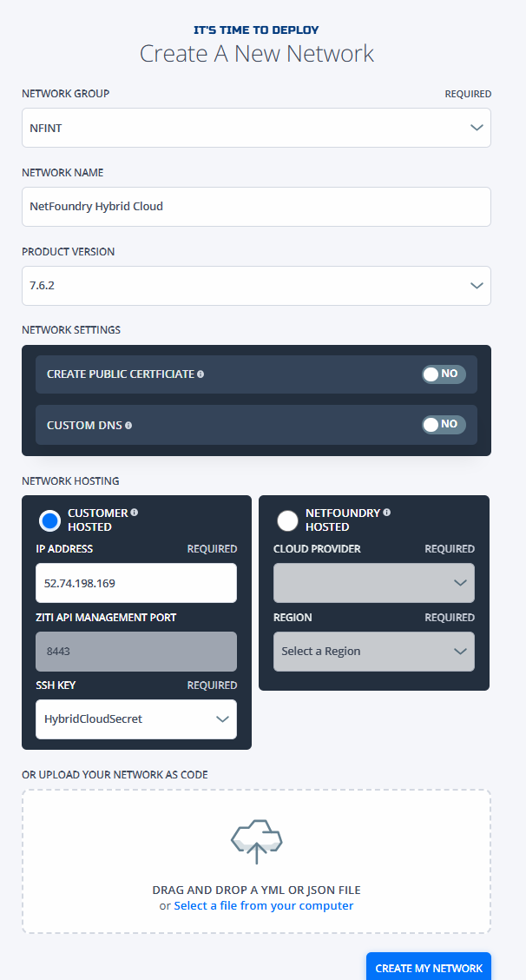The width and height of the screenshot is (526, 980).
Task: Open the Select a Region dropdown
Action: [x=373, y=652]
